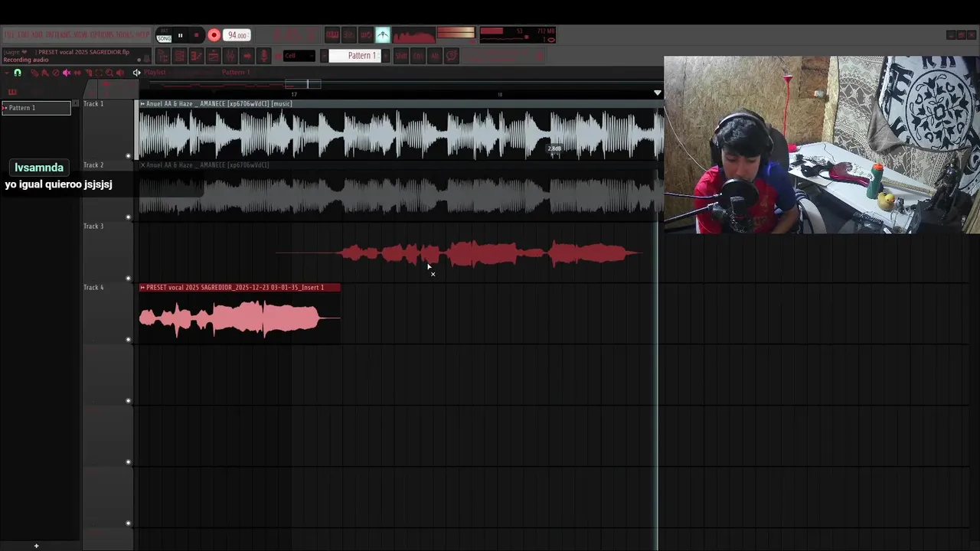980x551 pixels.
Task: Click the arrow icon beside the mixer button
Action: [x=247, y=56]
